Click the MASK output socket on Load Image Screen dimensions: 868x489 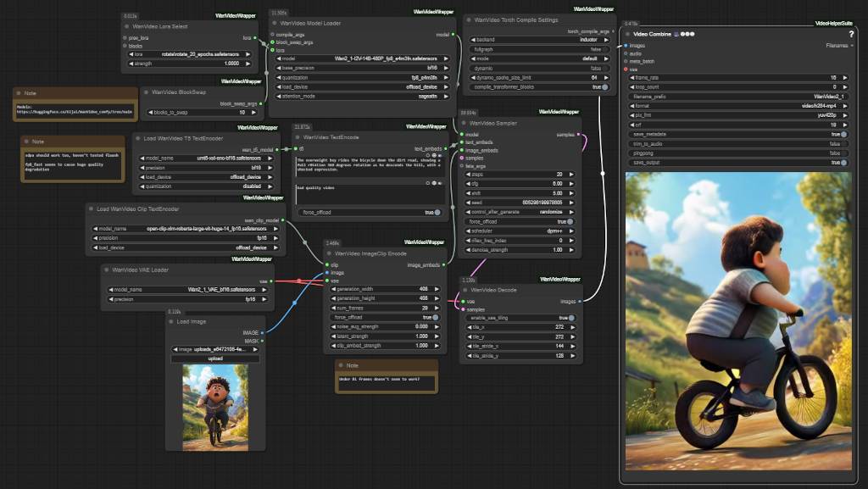tap(263, 342)
